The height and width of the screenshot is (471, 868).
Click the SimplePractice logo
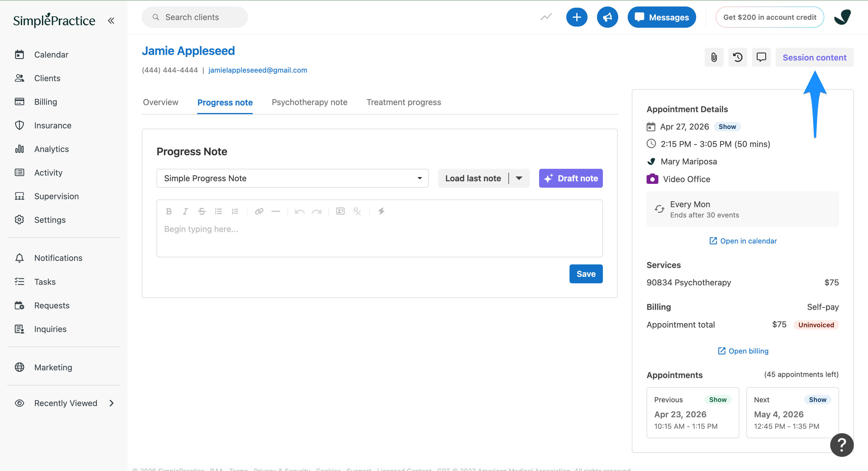tap(54, 20)
